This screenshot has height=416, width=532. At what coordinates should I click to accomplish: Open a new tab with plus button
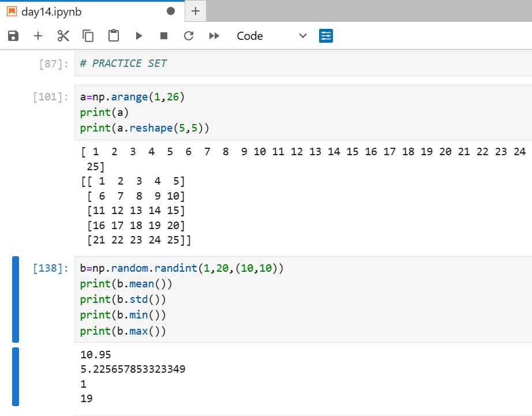tap(196, 10)
